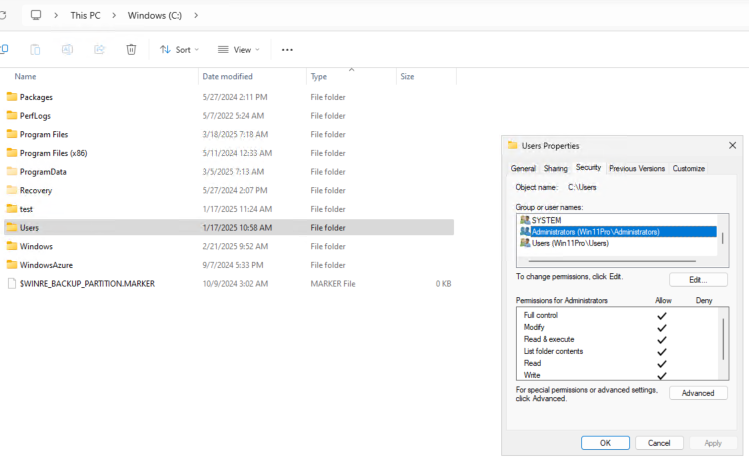Click This PC in the address bar
Screen dimensions: 749x459
[86, 15]
